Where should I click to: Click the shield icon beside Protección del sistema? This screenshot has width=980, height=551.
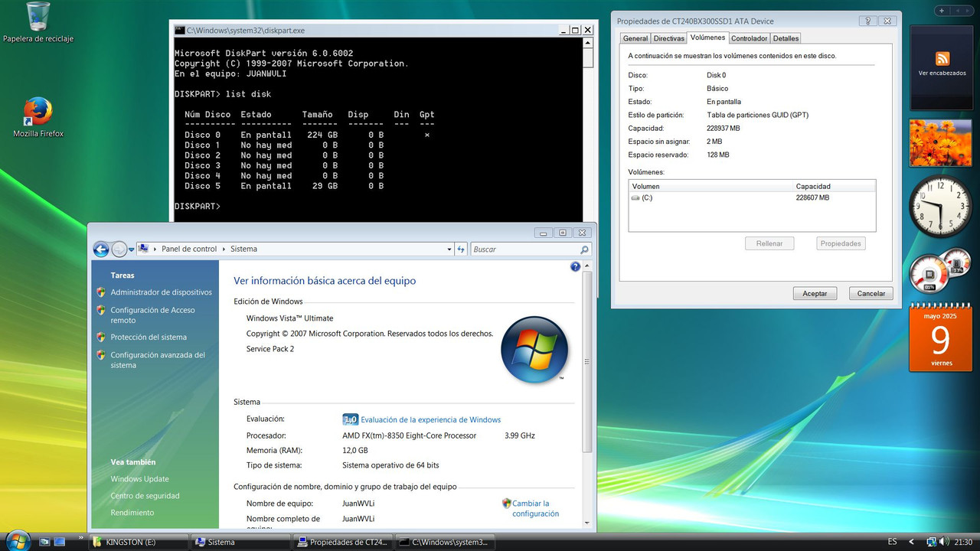click(x=101, y=337)
